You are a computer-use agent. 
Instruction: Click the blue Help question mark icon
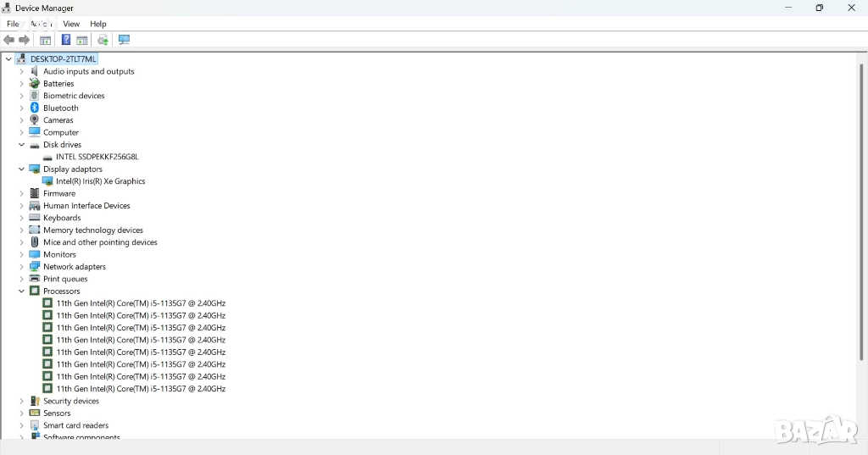click(65, 40)
